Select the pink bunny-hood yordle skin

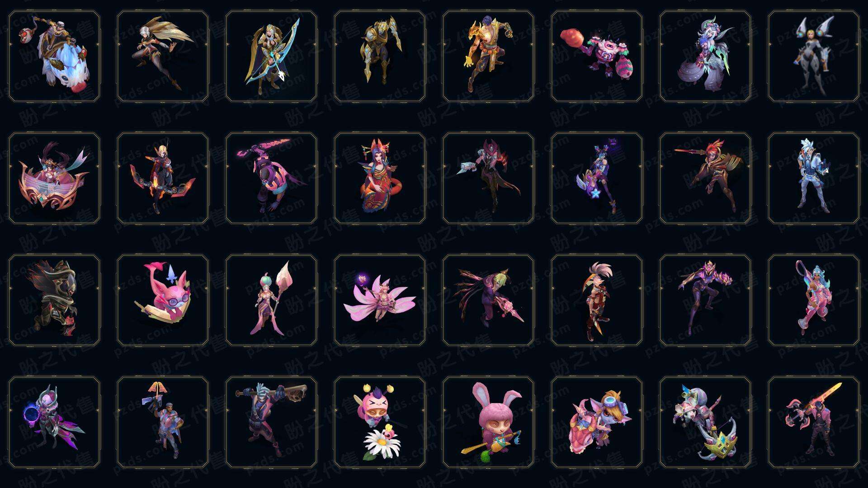(x=488, y=422)
